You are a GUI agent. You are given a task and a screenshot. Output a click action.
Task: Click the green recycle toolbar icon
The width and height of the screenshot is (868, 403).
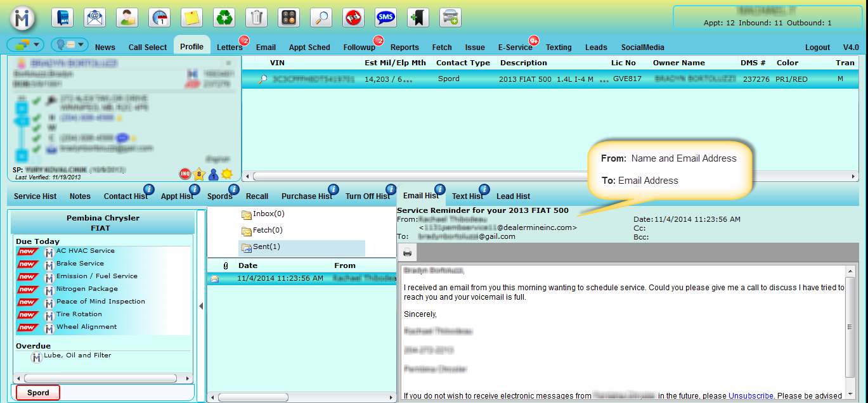tap(224, 17)
